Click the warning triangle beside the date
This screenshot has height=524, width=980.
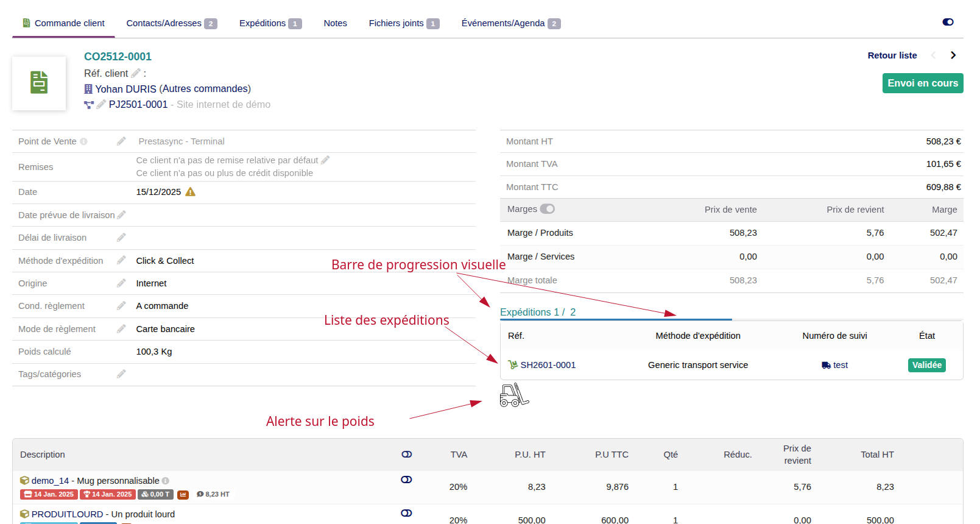[190, 192]
